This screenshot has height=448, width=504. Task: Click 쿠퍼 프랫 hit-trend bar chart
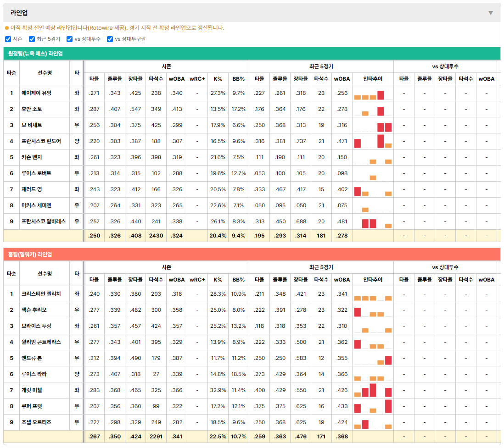click(x=373, y=406)
